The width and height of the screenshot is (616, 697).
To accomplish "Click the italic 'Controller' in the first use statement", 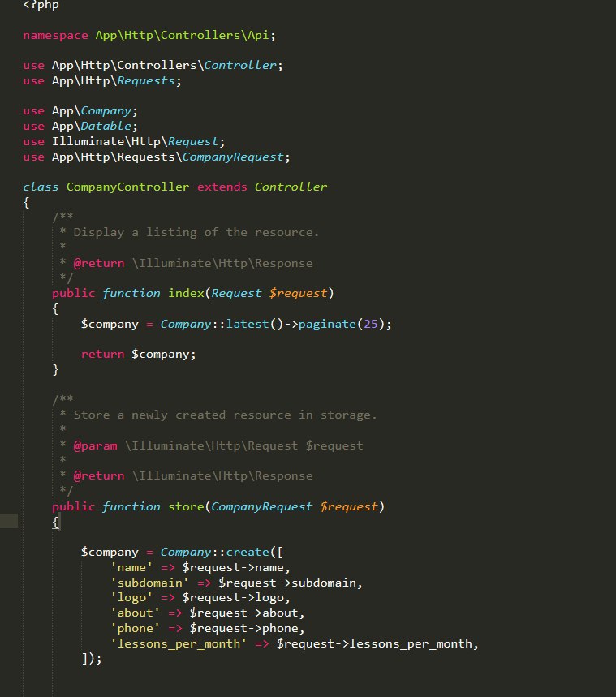I will [x=240, y=66].
